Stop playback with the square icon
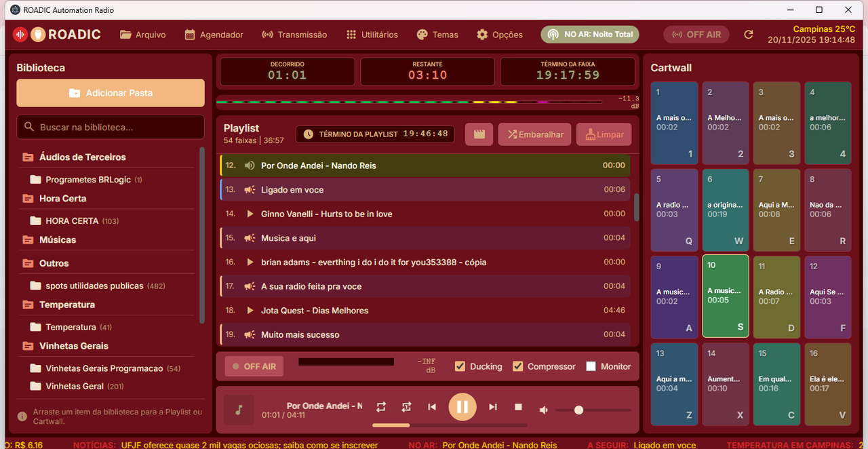The width and height of the screenshot is (868, 449). pyautogui.click(x=518, y=407)
